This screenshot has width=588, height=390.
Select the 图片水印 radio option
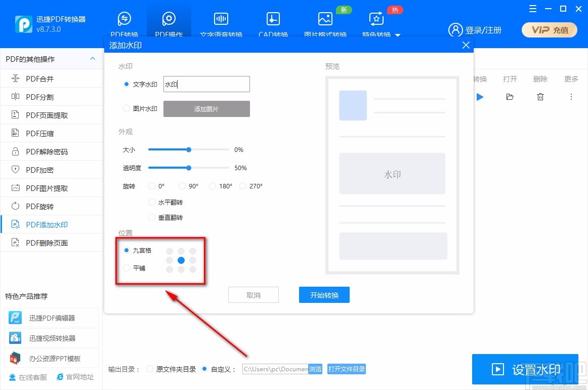[x=126, y=108]
